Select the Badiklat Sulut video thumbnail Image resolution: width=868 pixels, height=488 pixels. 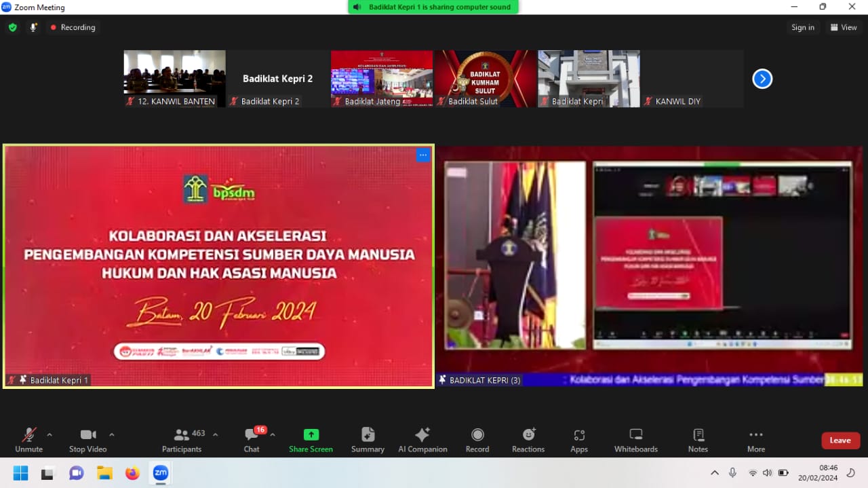tap(486, 78)
